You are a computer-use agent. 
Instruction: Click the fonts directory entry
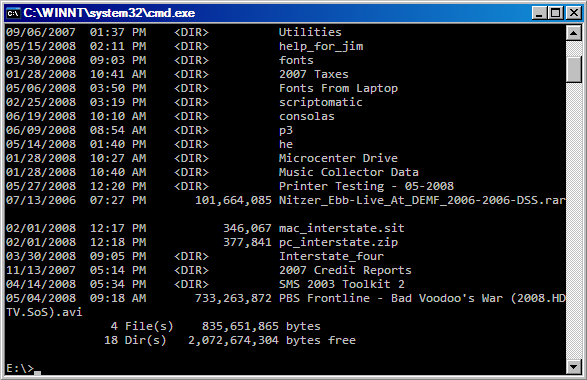[296, 60]
